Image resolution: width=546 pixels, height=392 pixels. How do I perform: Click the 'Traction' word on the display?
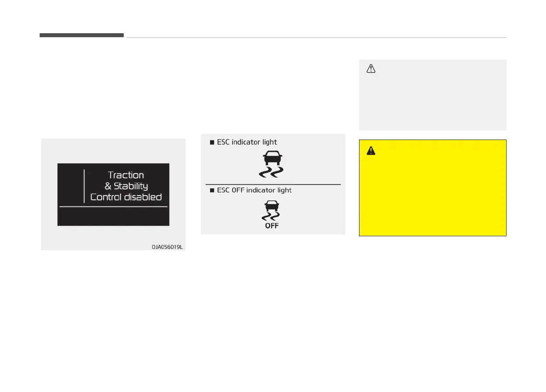coord(126,175)
